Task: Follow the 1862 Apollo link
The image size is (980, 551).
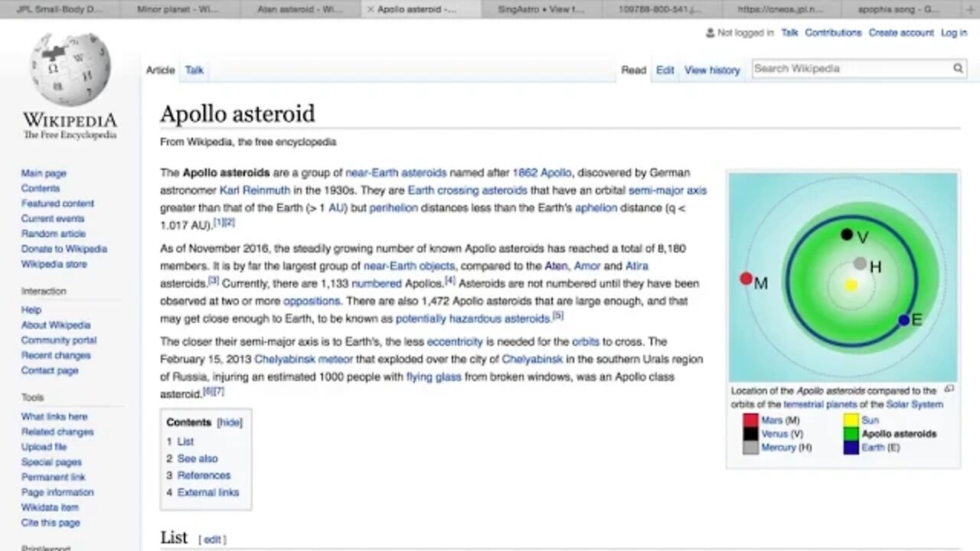Action: click(x=542, y=173)
